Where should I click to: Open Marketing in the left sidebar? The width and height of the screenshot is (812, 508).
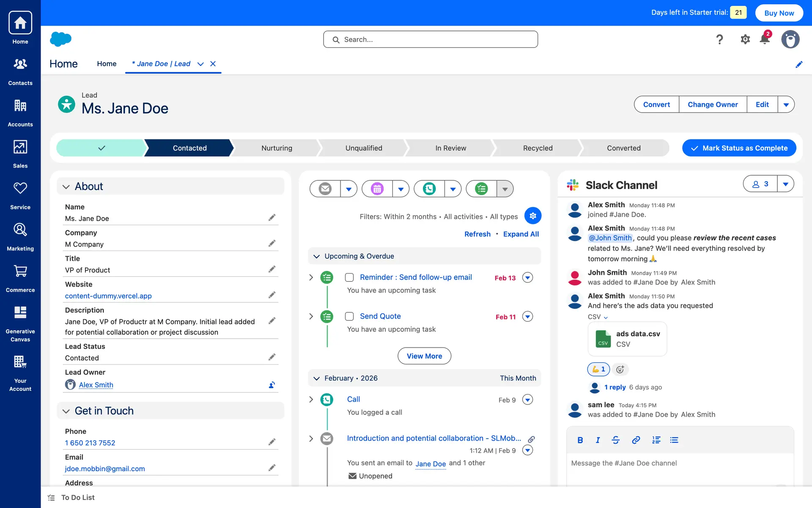20,237
